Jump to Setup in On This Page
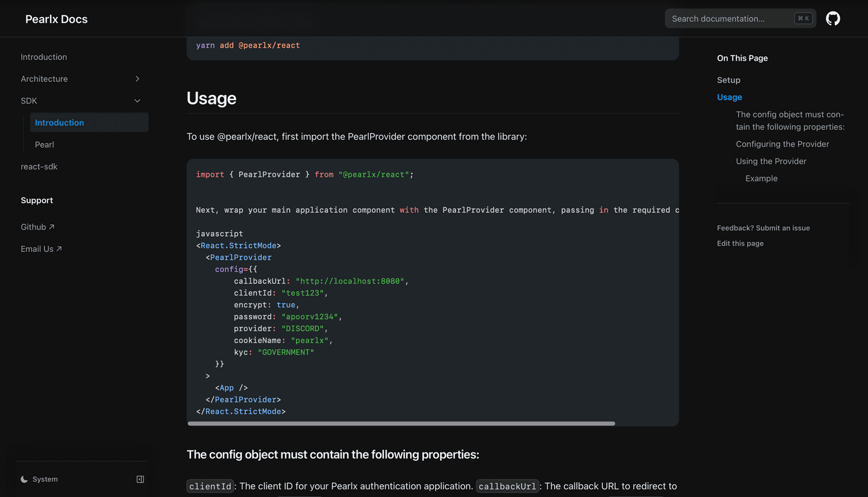The width and height of the screenshot is (868, 497). coord(729,80)
